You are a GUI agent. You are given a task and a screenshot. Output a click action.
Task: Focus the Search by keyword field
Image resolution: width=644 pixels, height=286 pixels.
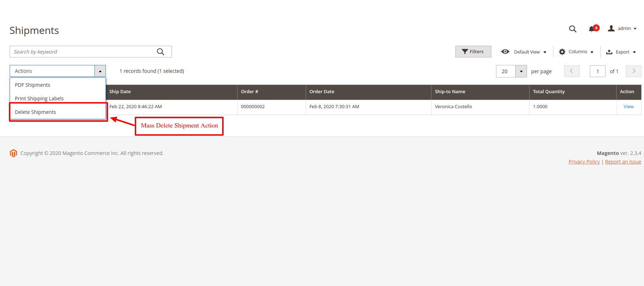pos(91,52)
